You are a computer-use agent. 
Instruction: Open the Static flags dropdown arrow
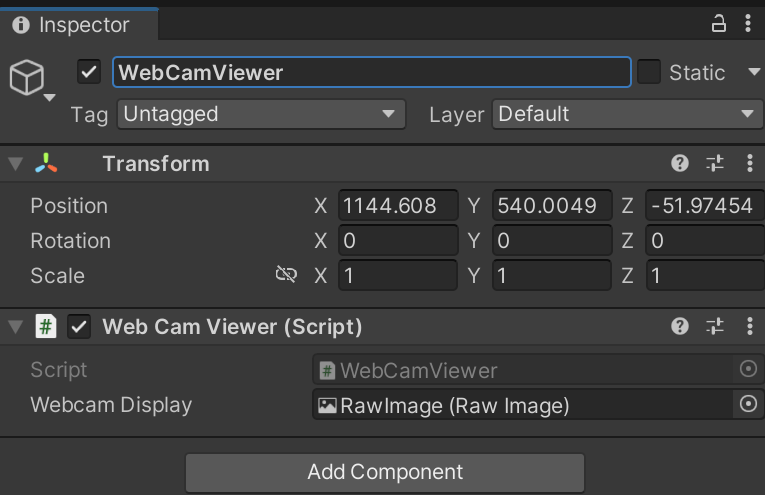tap(754, 72)
